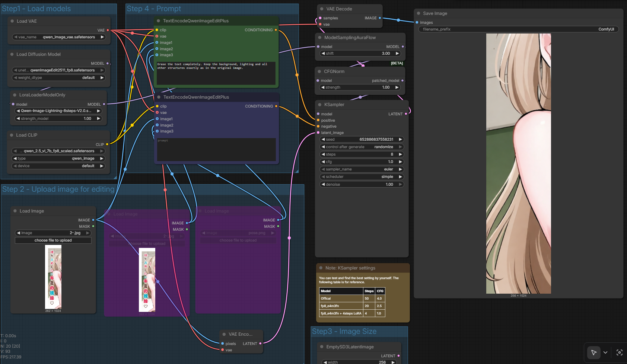
Task: Click the fit view icon
Action: [620, 352]
